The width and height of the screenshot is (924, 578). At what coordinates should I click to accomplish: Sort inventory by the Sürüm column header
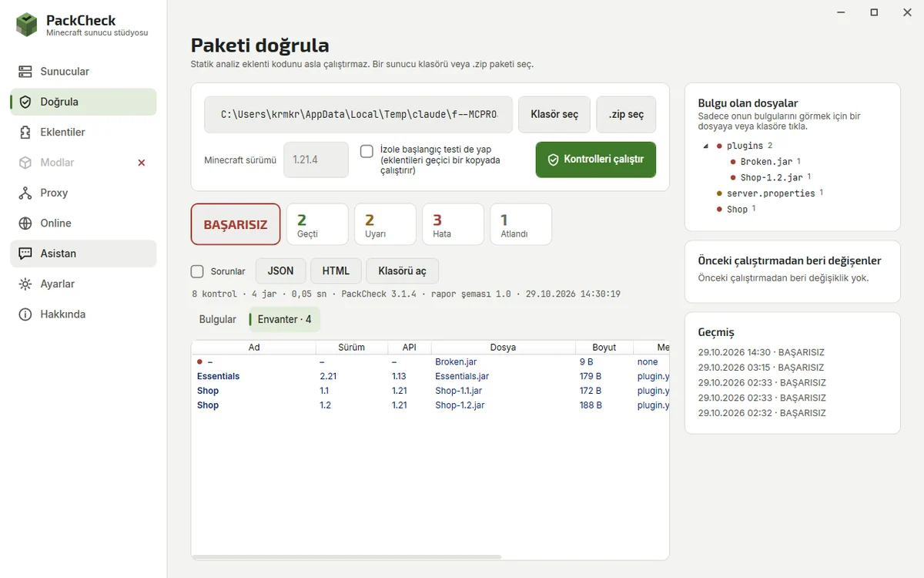click(351, 348)
